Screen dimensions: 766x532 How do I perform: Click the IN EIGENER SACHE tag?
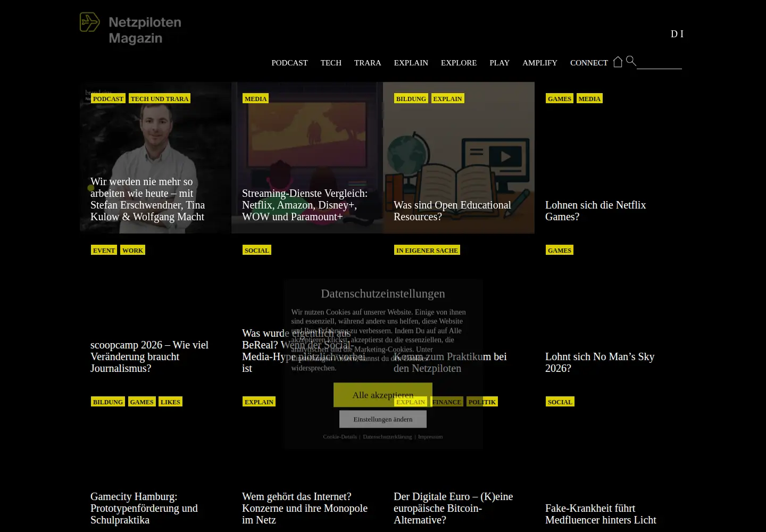click(x=427, y=250)
